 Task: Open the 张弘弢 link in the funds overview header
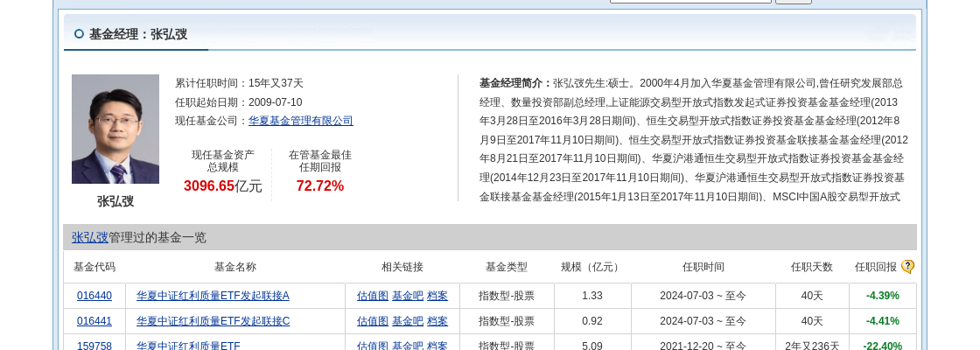coord(90,237)
